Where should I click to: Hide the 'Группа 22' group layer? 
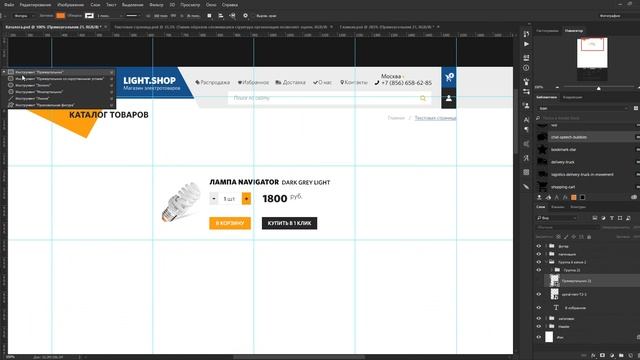[x=539, y=270]
